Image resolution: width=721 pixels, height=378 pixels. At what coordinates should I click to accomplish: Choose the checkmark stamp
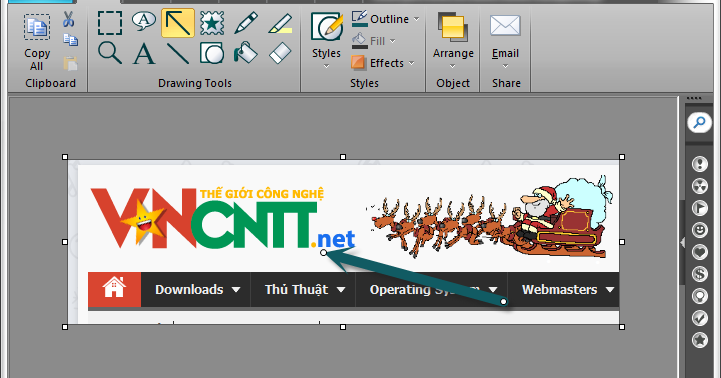point(700,318)
